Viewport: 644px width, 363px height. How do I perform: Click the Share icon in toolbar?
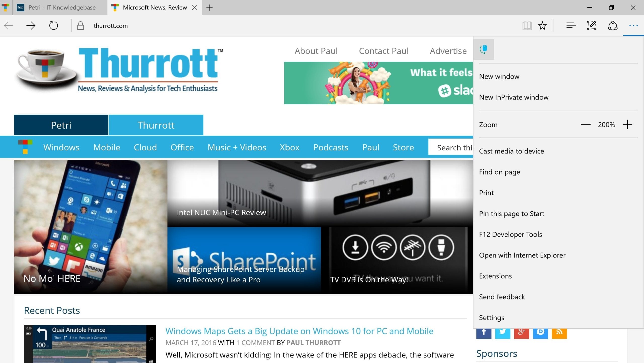point(613,26)
